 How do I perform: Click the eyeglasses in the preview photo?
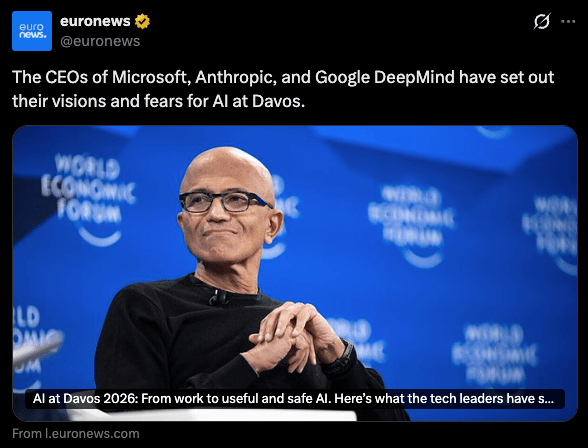(x=224, y=202)
